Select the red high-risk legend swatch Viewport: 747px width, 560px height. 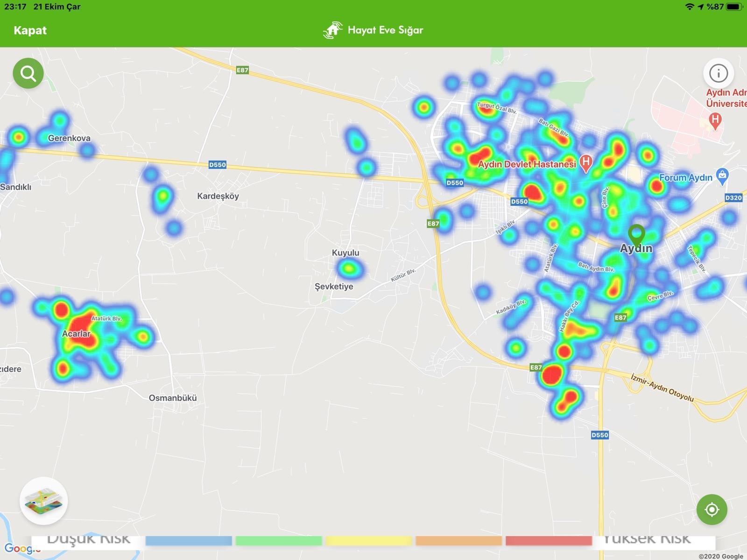[549, 541]
